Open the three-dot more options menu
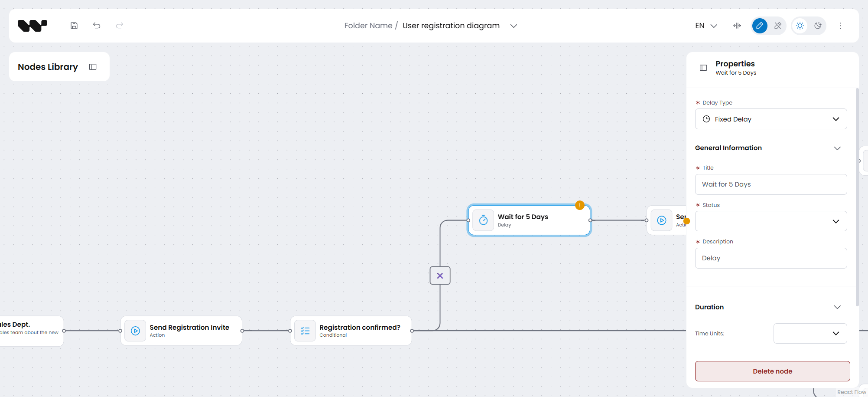The width and height of the screenshot is (868, 397). pyautogui.click(x=840, y=26)
